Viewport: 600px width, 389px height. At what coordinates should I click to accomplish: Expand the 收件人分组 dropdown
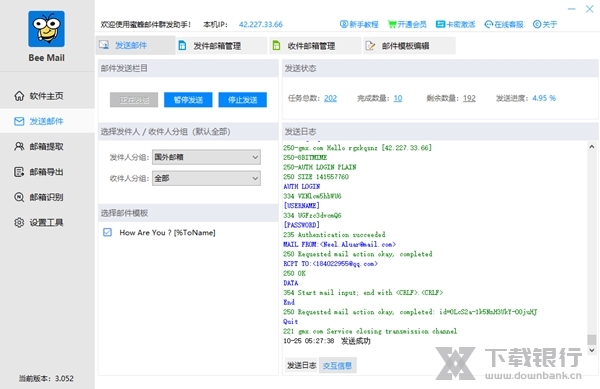click(206, 178)
